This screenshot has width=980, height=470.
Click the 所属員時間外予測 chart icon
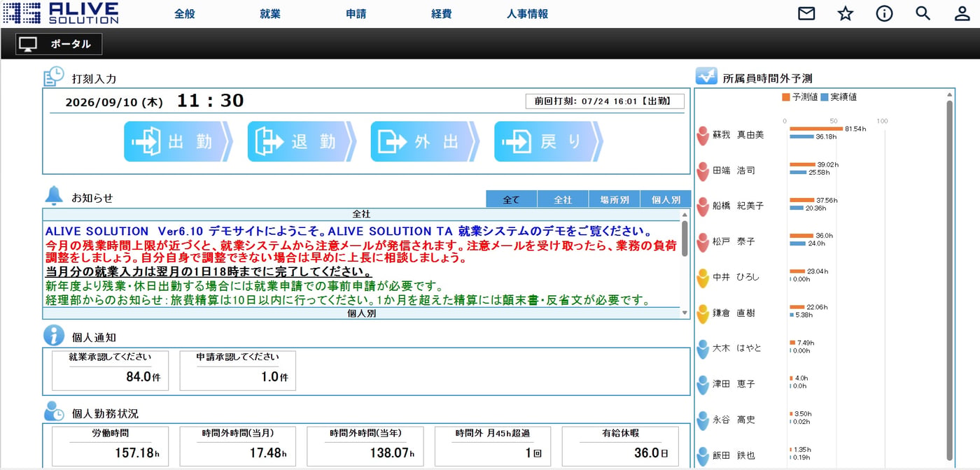point(706,77)
